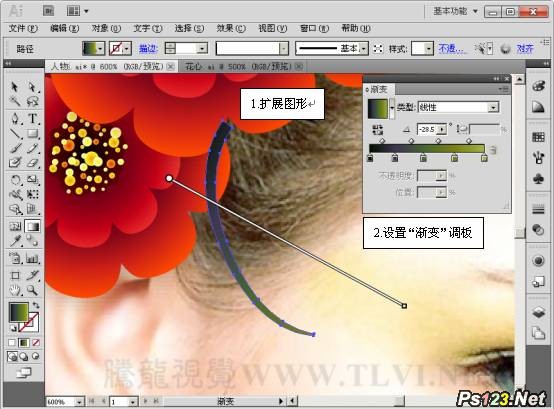Image resolution: width=554 pixels, height=409 pixels.
Task: Open the Color panel palette icon
Action: click(538, 86)
